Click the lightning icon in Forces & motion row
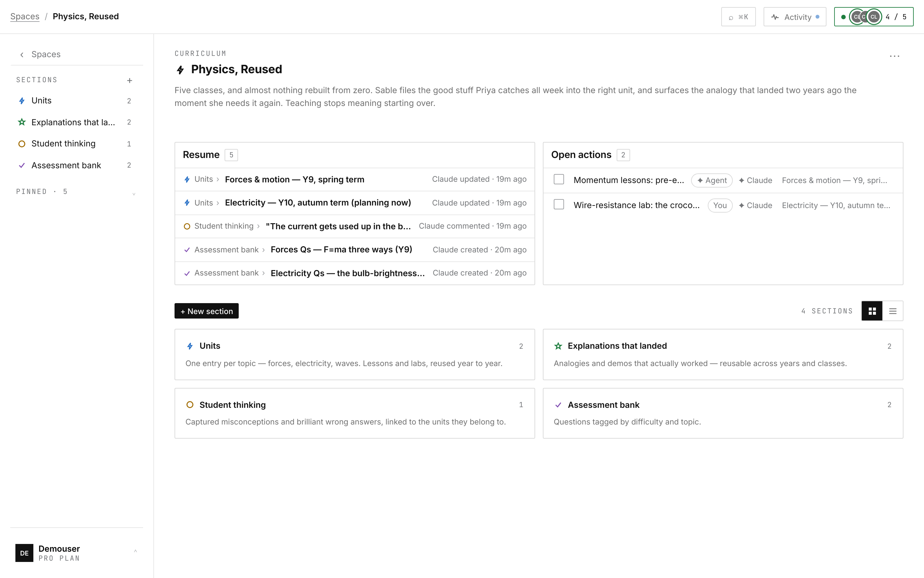 click(x=187, y=180)
